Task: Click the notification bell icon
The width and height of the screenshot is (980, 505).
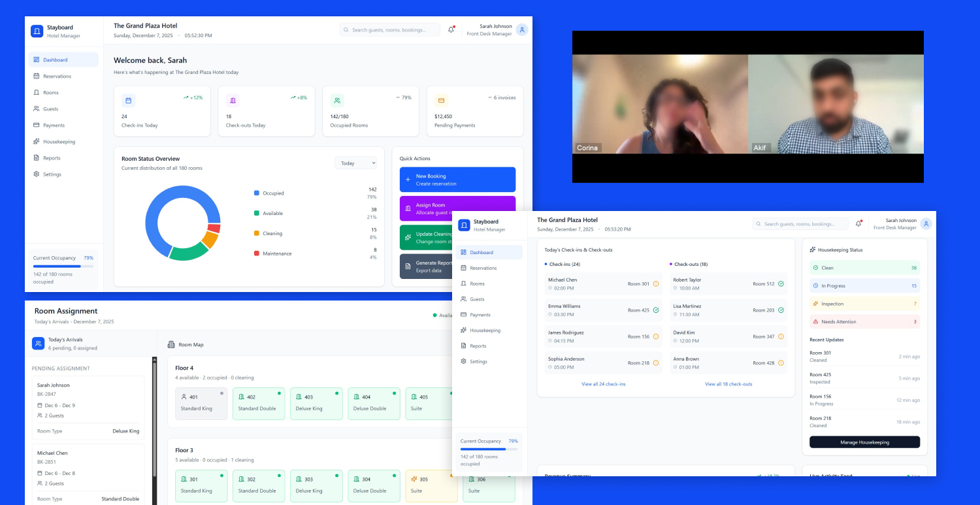Action: pos(451,29)
